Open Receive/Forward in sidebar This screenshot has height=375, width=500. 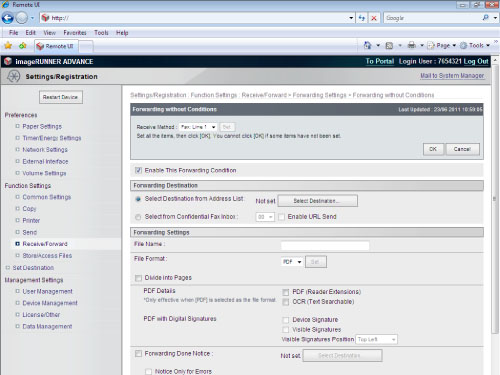pyautogui.click(x=45, y=244)
